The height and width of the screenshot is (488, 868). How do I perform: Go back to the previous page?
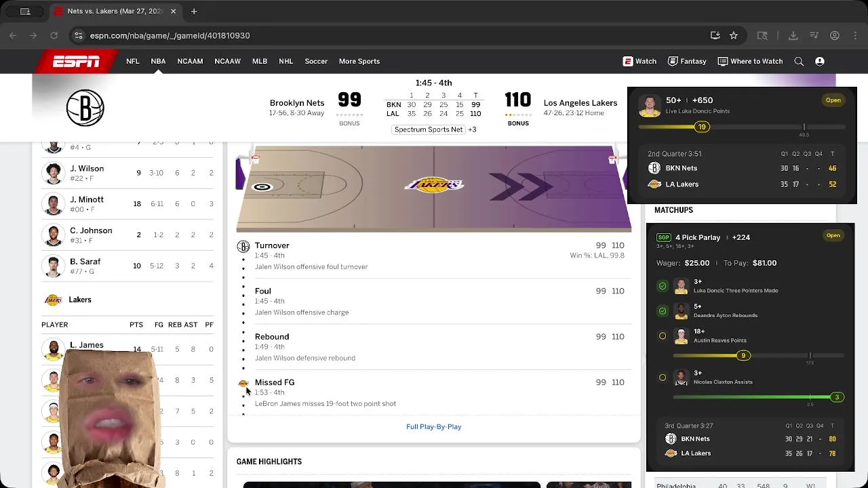[13, 35]
